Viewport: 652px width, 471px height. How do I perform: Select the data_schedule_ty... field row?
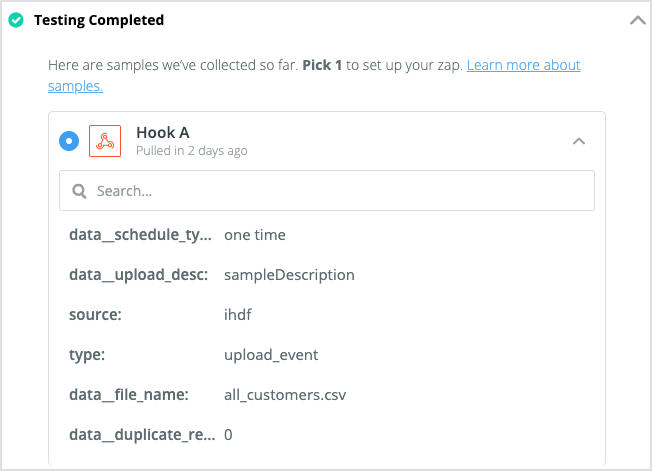(327, 235)
